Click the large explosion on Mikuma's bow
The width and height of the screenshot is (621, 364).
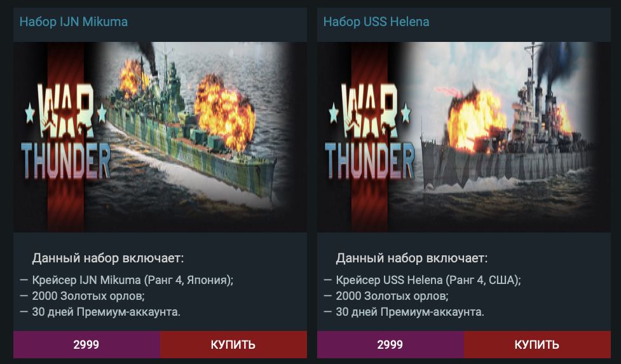(x=224, y=113)
